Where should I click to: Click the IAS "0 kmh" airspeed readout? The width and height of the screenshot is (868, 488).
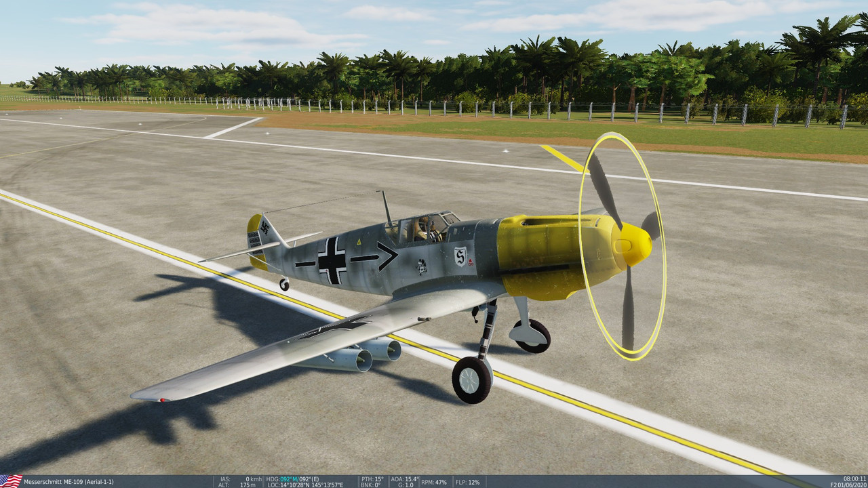coord(255,479)
